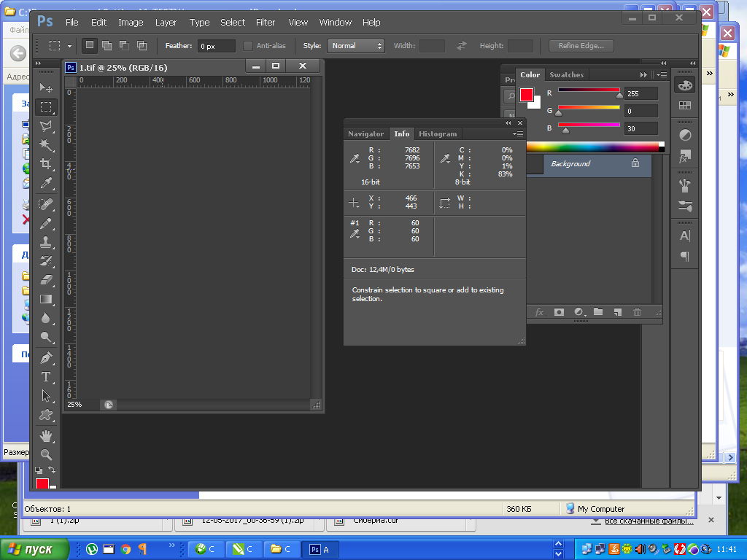Enable Subtract from selection mode
Viewport: 747px width, 560px height.
[x=124, y=46]
